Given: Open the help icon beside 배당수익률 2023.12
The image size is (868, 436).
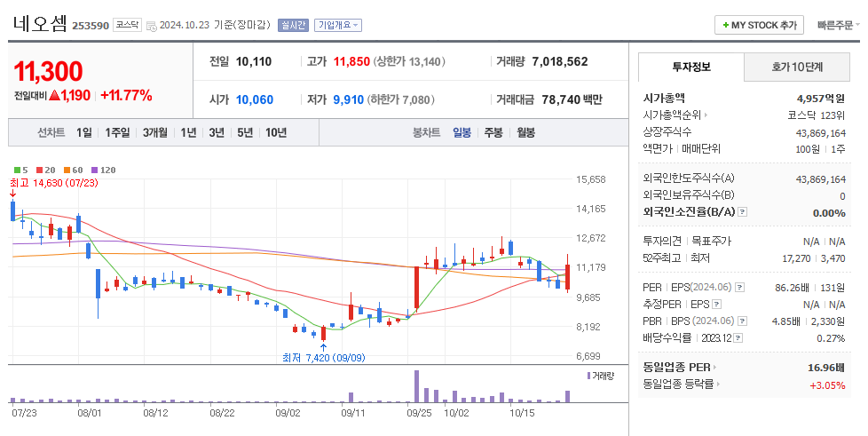Looking at the screenshot, I should [x=738, y=338].
